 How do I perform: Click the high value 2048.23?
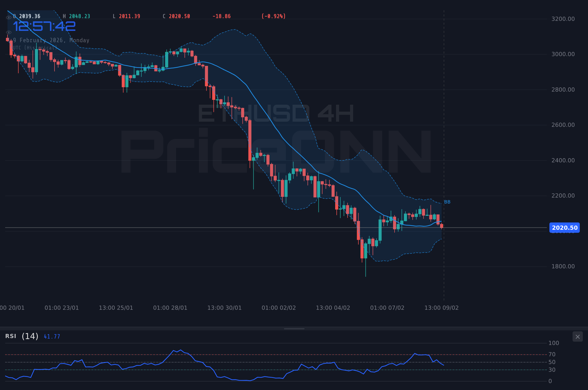point(80,16)
